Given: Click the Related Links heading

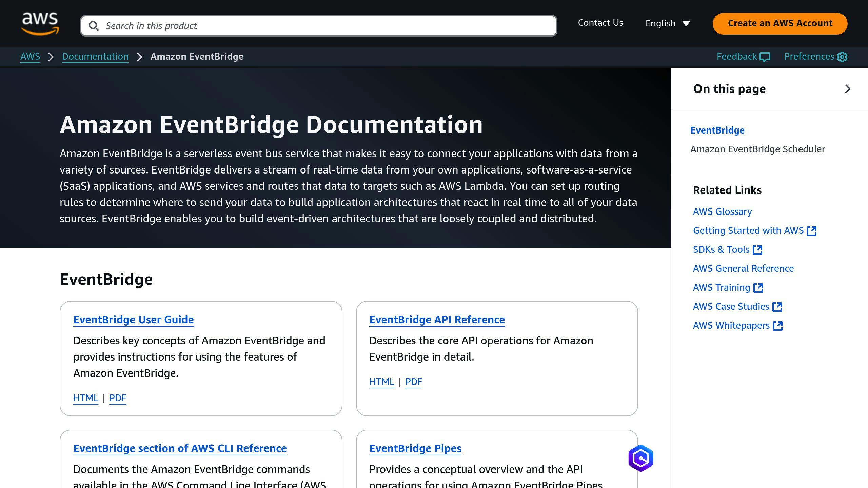Looking at the screenshot, I should click(727, 190).
